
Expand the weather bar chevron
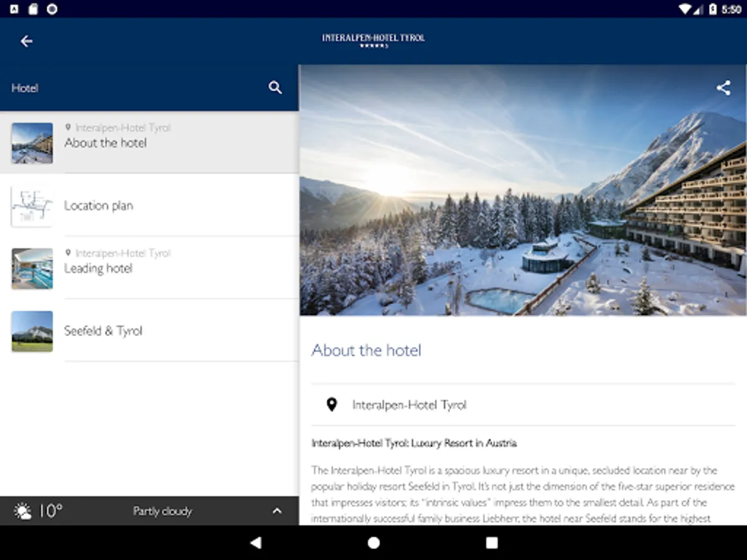point(277,511)
